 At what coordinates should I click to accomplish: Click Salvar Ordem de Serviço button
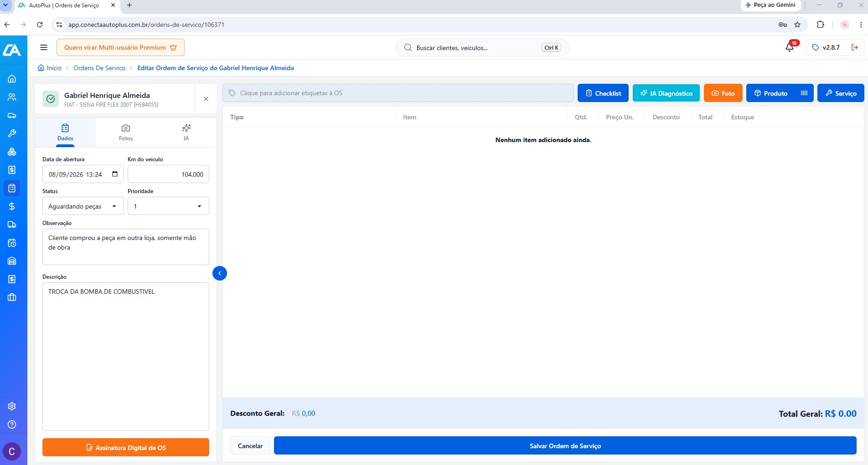[565, 446]
